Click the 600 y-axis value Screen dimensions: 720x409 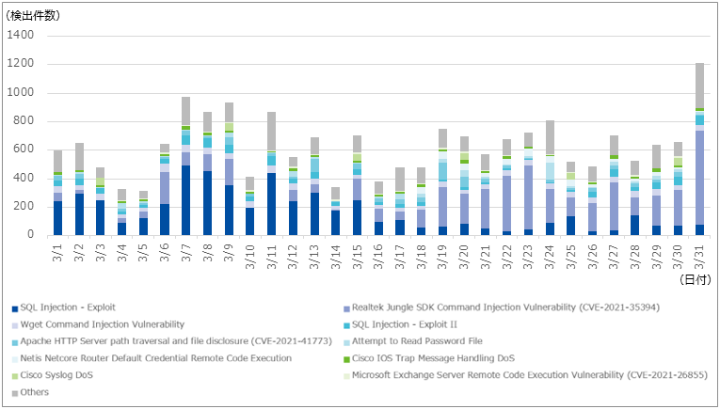(x=24, y=150)
